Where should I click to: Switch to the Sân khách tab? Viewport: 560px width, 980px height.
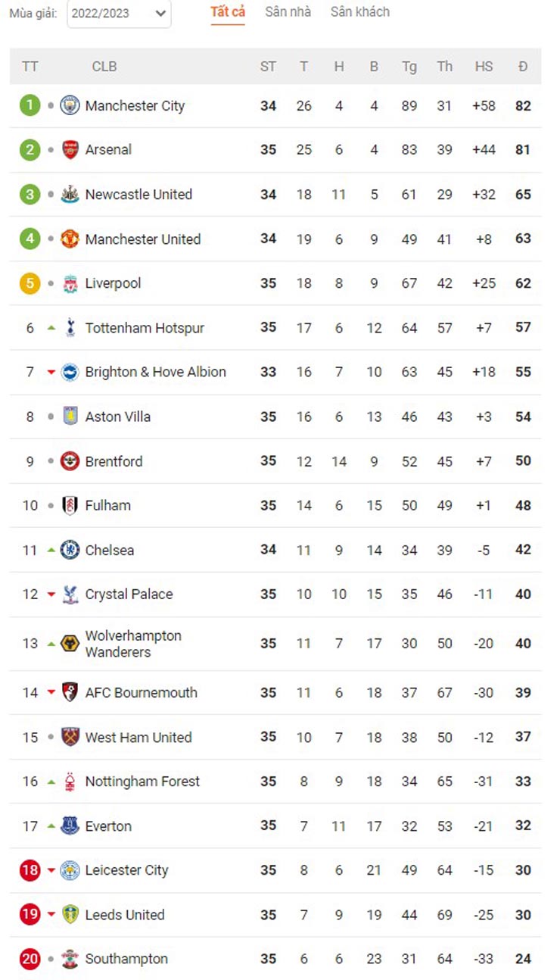coord(359,12)
